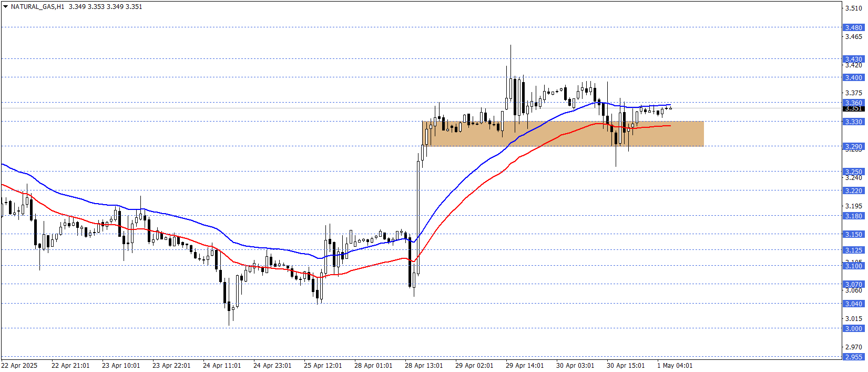Click the 25 Apr 12:01 time label

pos(323,366)
